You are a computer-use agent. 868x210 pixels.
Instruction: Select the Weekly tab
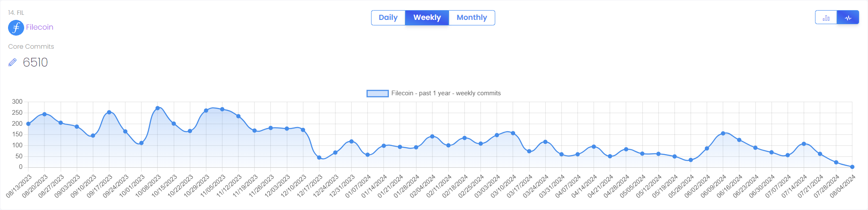point(427,18)
